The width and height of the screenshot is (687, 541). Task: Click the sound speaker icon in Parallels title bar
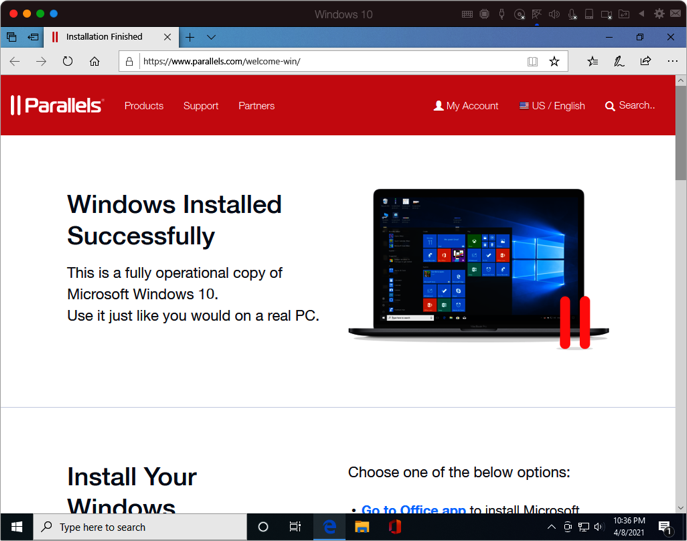click(554, 14)
